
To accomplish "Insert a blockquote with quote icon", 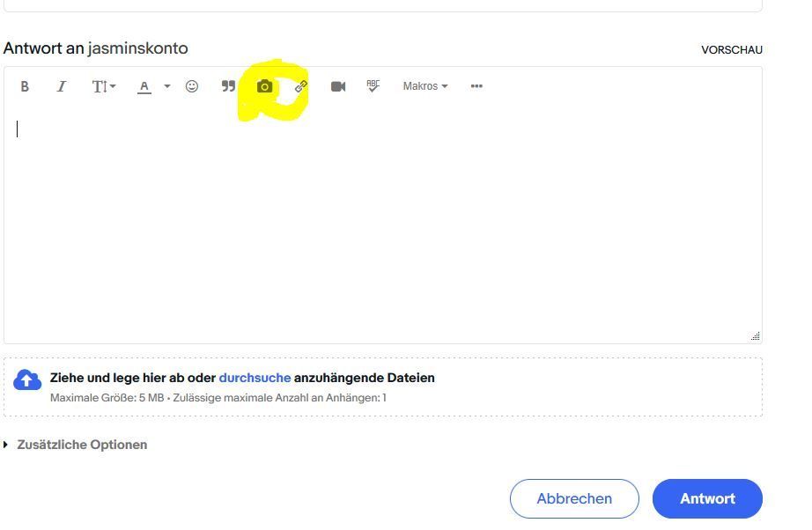I will [228, 86].
